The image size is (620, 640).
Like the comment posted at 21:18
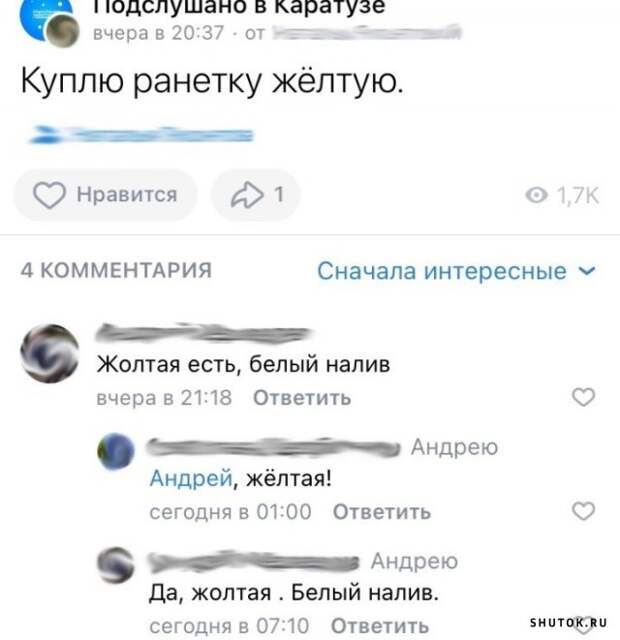click(x=583, y=397)
